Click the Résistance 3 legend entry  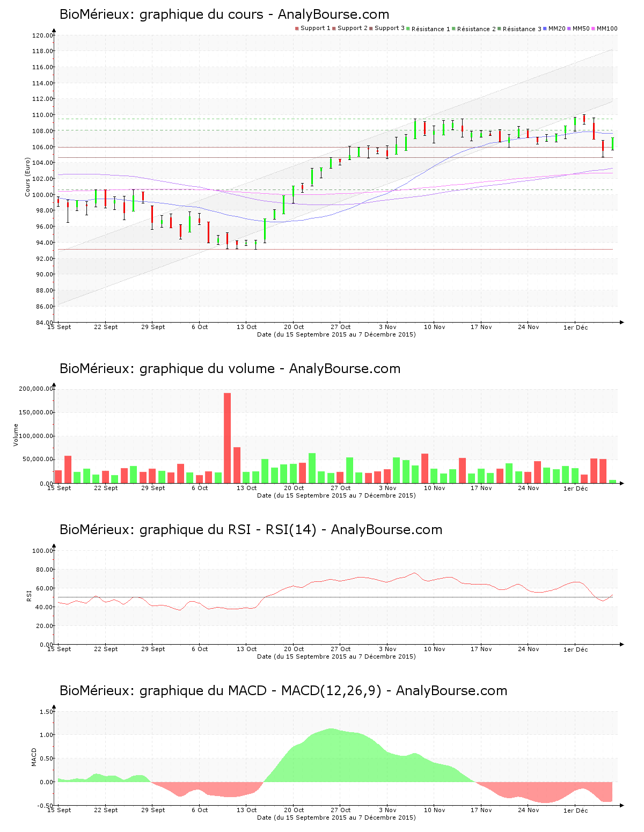coord(522,29)
